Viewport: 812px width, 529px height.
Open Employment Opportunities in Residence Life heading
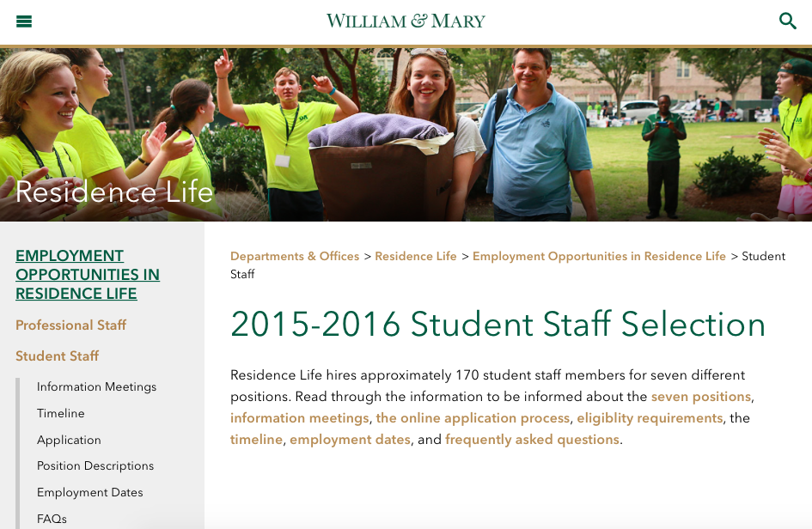[x=88, y=274]
